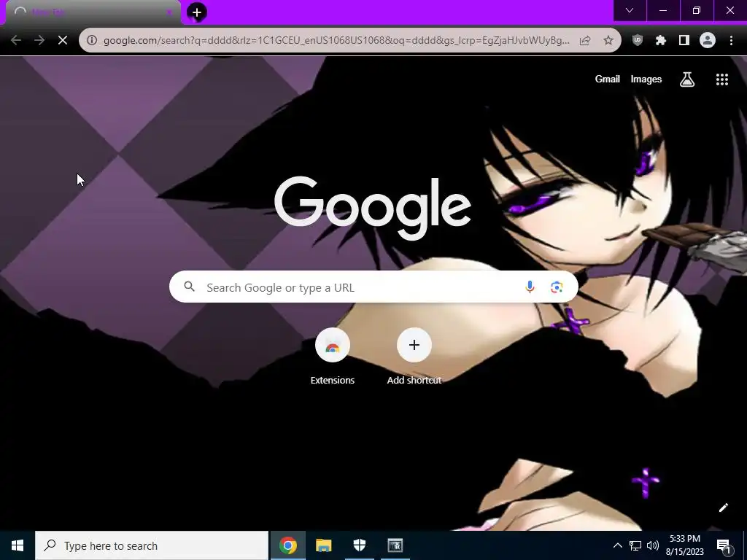Open a new tab with plus button
Screen dimensions: 747x560
click(x=197, y=12)
